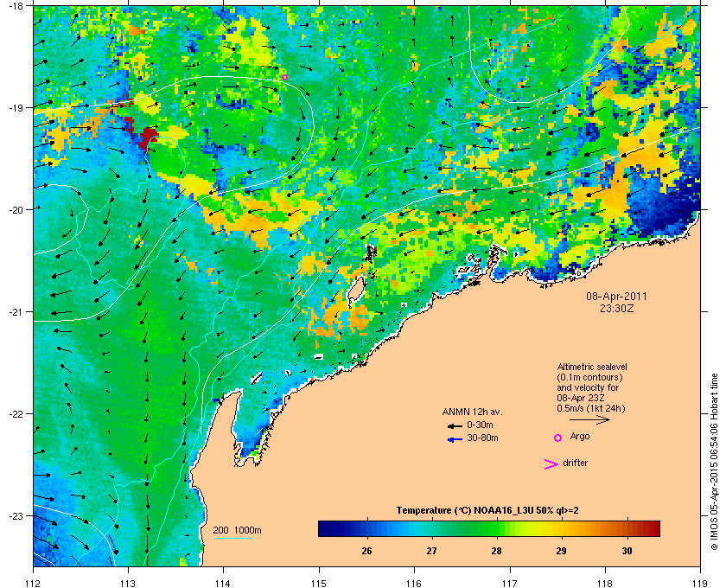Click the 'ANMN 12h av.' label
Image resolution: width=726 pixels, height=588 pixels.
tap(472, 412)
